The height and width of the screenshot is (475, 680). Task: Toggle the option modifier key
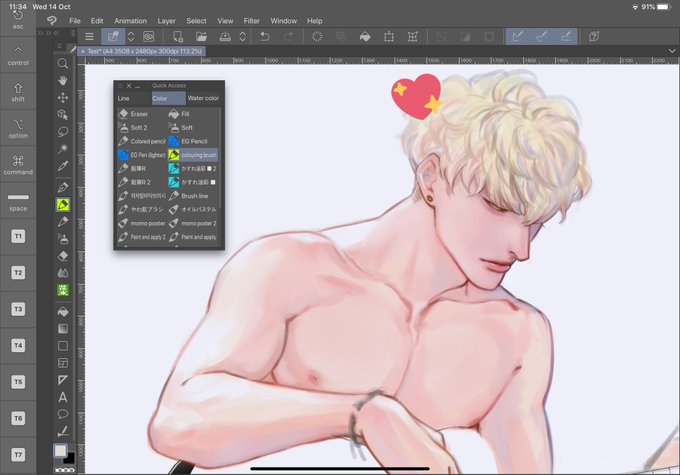tap(18, 128)
